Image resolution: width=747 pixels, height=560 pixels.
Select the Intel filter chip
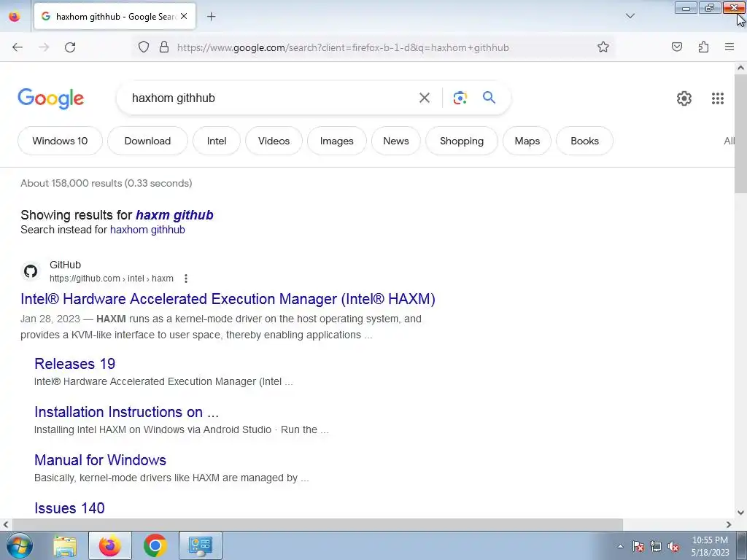click(x=217, y=141)
